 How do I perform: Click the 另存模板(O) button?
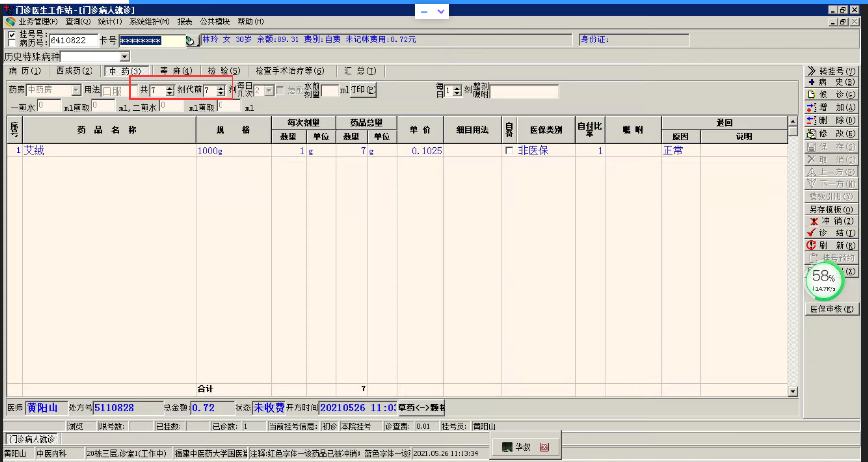pyautogui.click(x=831, y=209)
